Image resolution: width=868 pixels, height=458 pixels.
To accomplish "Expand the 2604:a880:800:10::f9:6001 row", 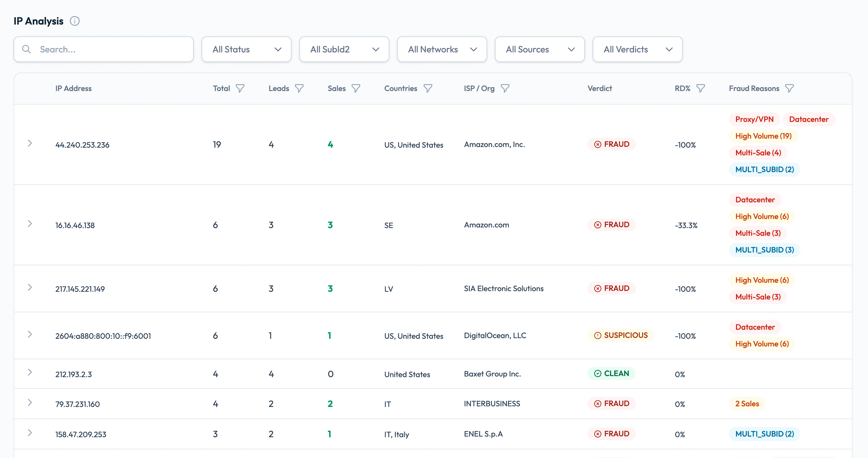I will point(30,334).
